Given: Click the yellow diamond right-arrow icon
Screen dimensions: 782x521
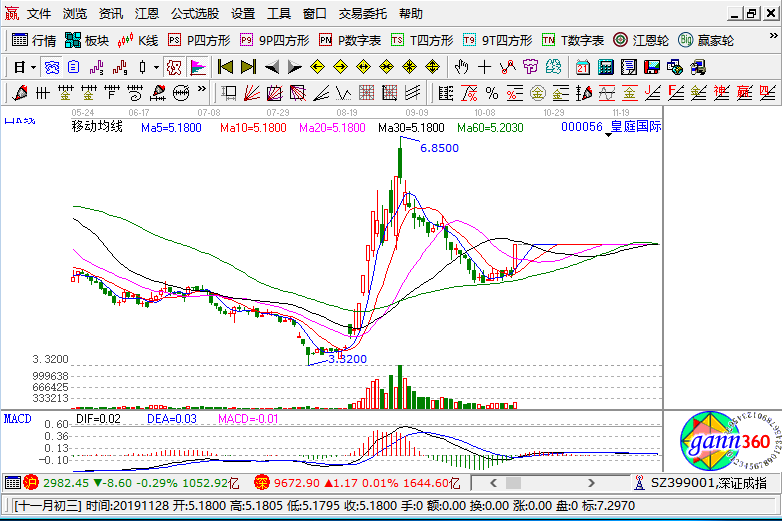Looking at the screenshot, I should (x=340, y=67).
